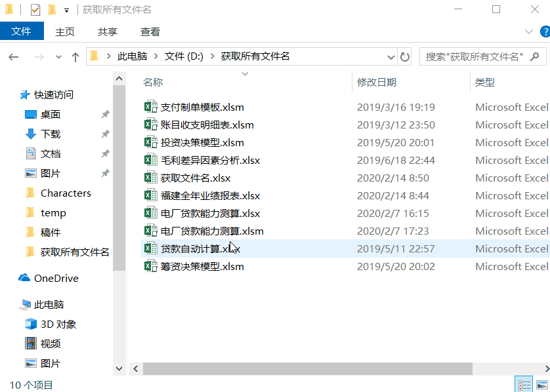Click the navigation pane scroll down arrow
This screenshot has height=392, width=550.
[x=119, y=368]
